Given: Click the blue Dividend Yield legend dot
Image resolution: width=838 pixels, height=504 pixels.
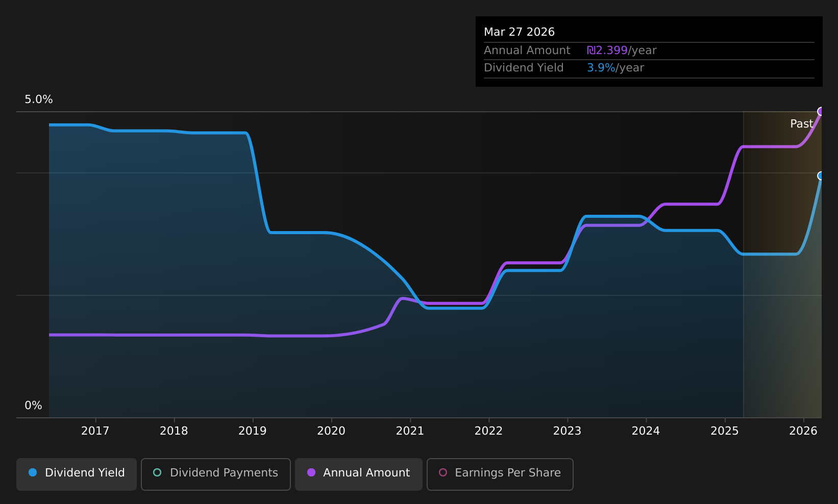Looking at the screenshot, I should [x=32, y=473].
